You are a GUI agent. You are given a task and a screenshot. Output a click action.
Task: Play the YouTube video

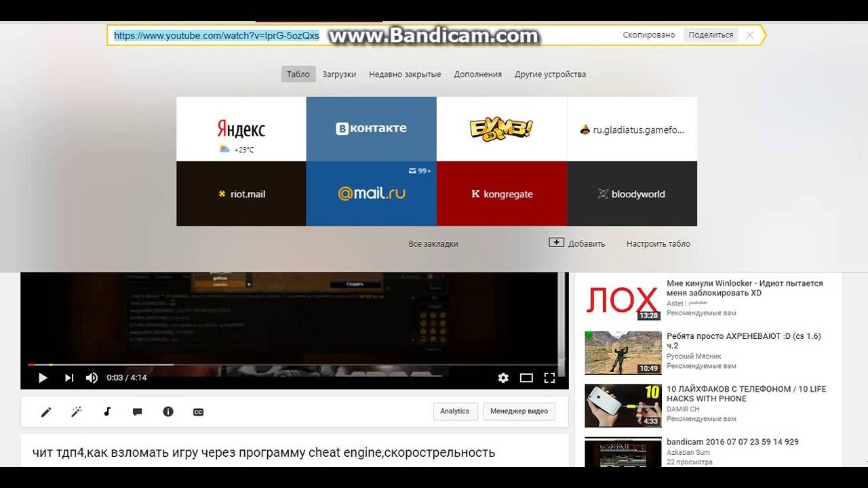[43, 378]
